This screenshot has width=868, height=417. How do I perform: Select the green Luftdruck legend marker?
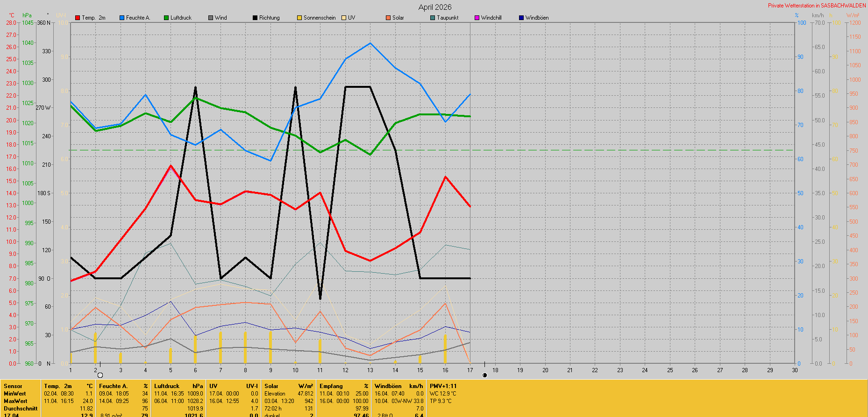[166, 18]
